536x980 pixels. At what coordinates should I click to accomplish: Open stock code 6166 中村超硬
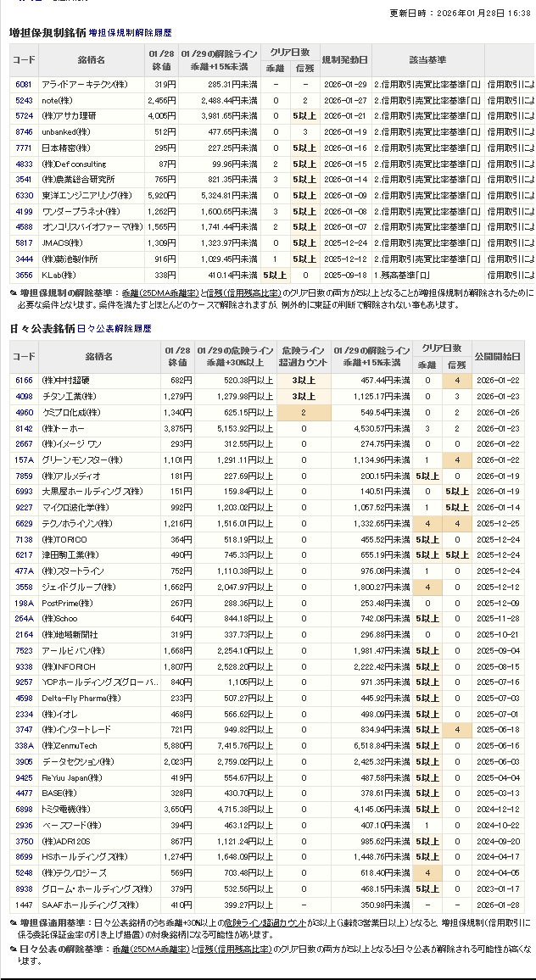[24, 381]
